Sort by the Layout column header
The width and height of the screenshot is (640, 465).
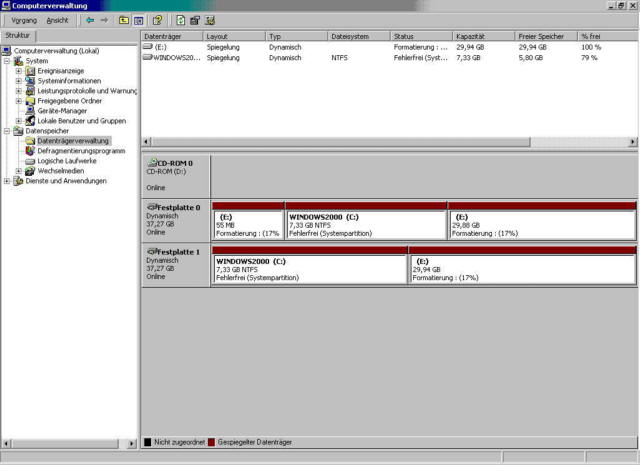coord(234,36)
